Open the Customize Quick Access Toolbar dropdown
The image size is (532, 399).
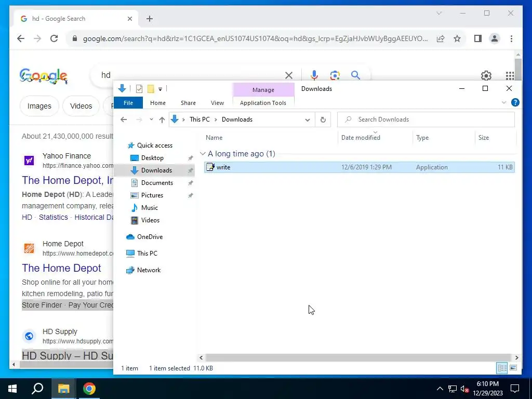pyautogui.click(x=160, y=89)
